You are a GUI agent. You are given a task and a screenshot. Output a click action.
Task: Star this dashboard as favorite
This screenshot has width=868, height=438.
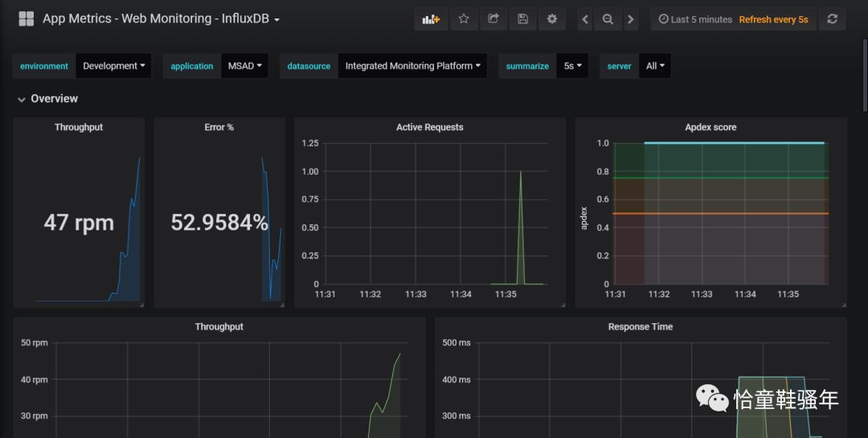[464, 19]
